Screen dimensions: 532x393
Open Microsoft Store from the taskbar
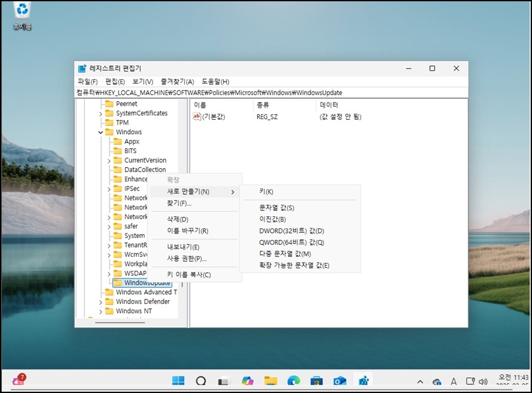tap(316, 381)
